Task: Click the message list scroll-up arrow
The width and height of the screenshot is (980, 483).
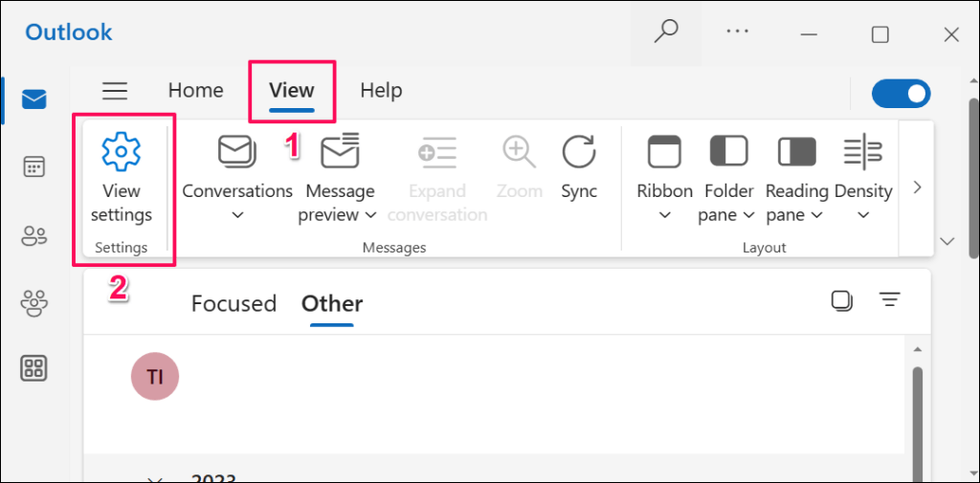Action: [918, 348]
